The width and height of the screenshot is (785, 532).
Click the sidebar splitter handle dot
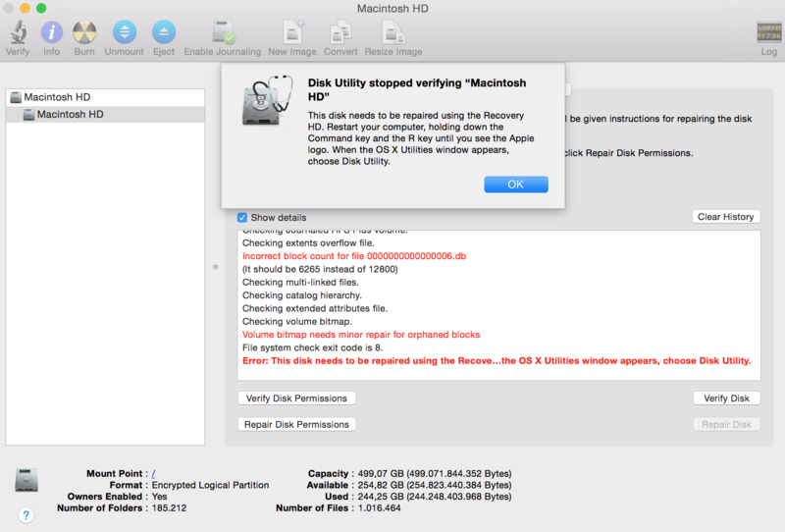point(215,267)
